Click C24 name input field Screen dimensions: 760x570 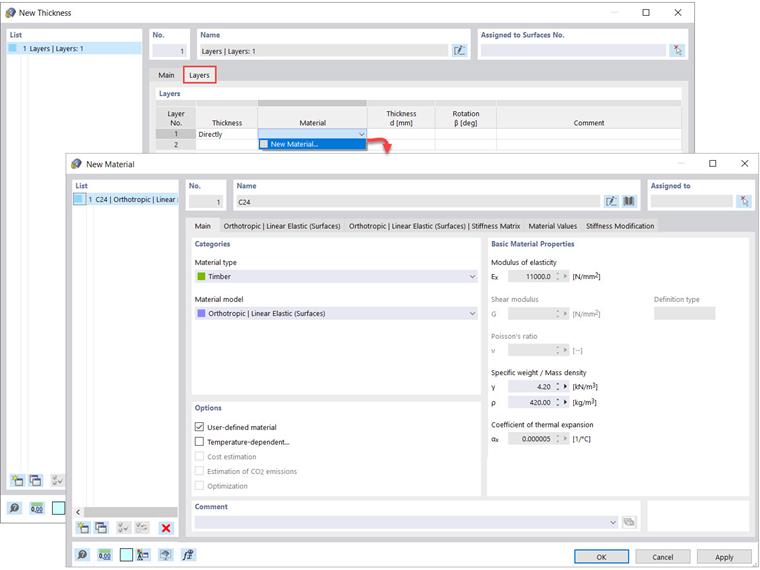(418, 202)
